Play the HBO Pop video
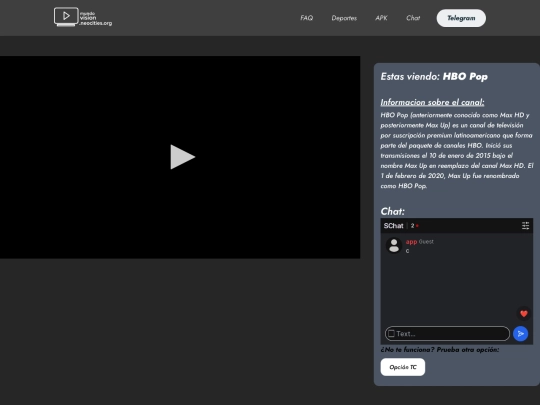540x405 pixels. tap(183, 157)
